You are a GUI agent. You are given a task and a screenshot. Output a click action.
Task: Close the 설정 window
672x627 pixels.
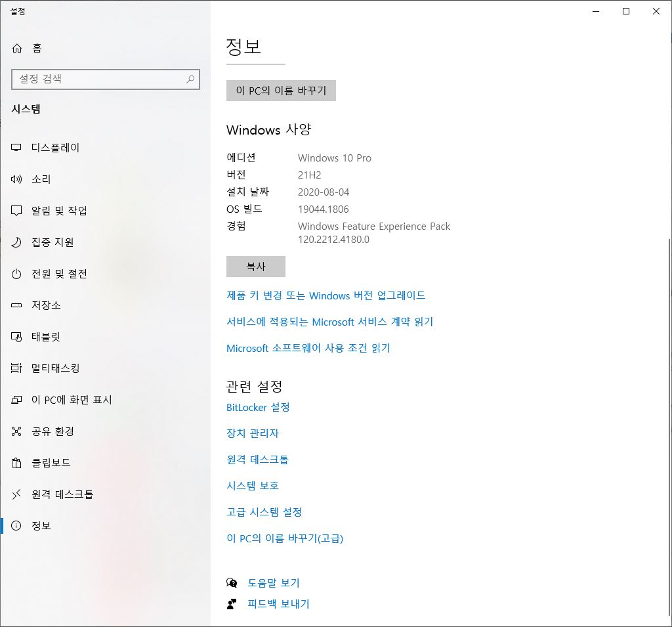point(656,11)
